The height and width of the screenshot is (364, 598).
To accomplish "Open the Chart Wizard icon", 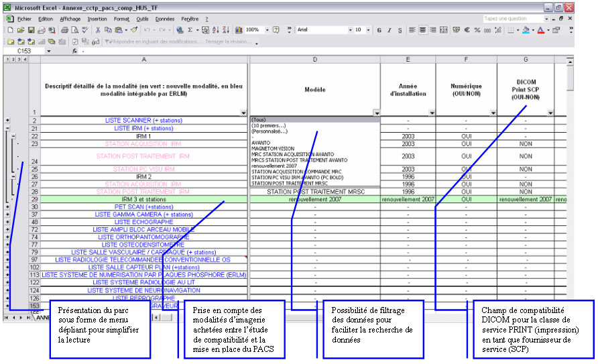I will coord(239,29).
